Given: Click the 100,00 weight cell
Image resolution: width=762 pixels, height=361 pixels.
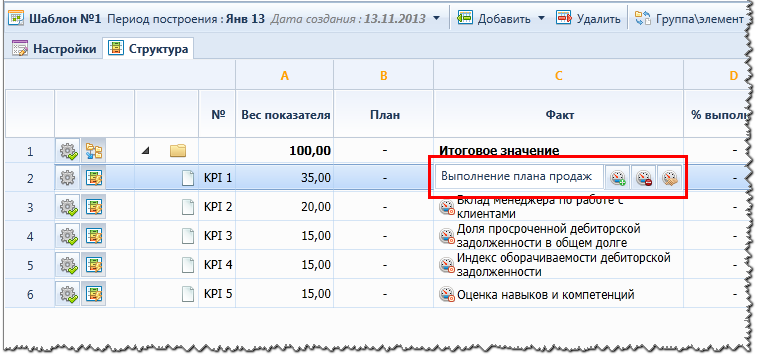Looking at the screenshot, I should 285,151.
